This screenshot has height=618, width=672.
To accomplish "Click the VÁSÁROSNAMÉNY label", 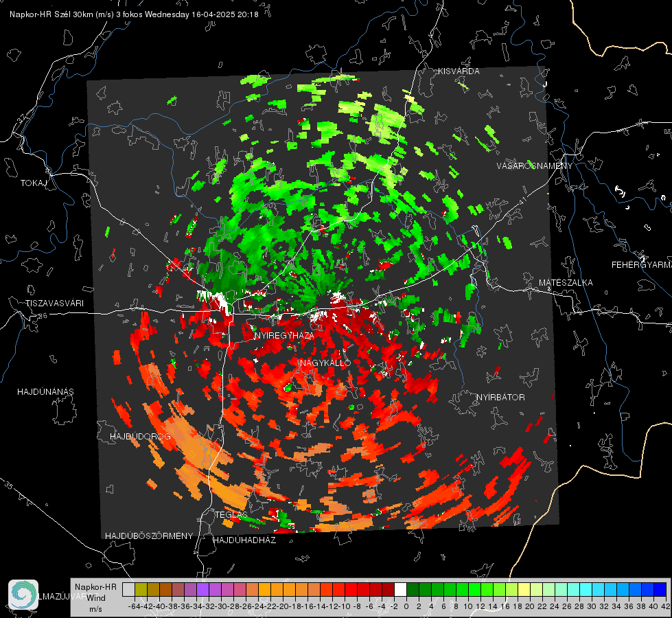I will tap(535, 166).
